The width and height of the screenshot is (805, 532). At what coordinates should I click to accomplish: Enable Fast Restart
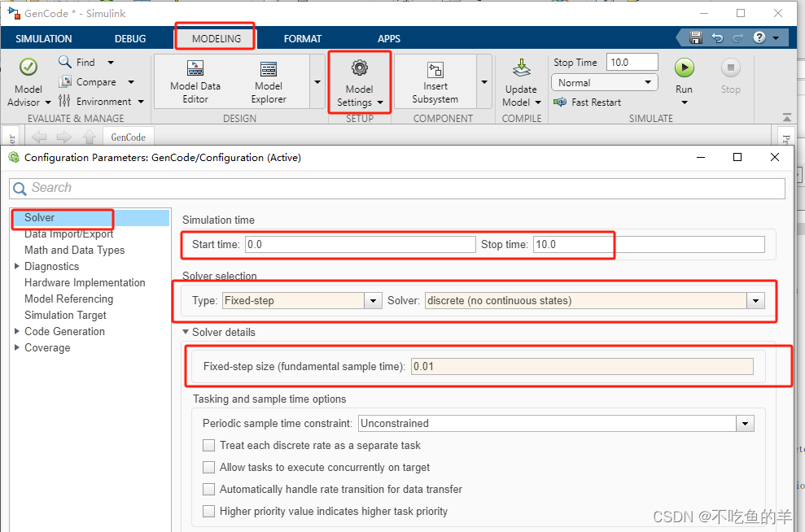pyautogui.click(x=588, y=102)
